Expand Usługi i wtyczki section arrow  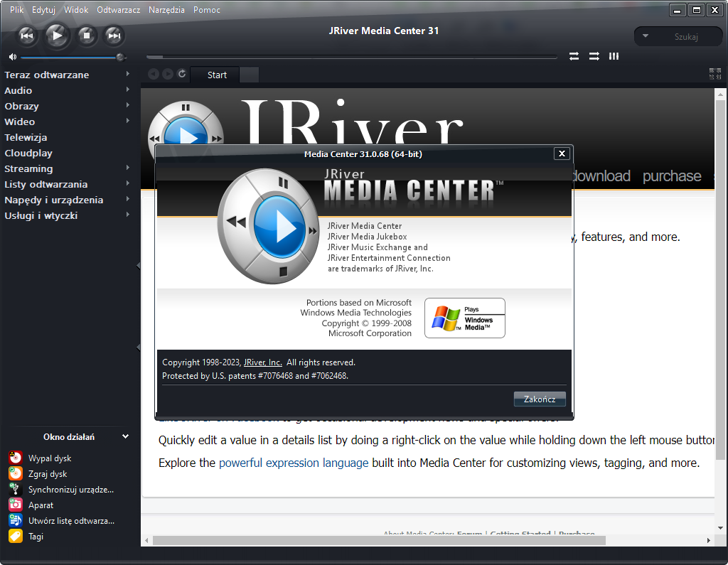[128, 215]
